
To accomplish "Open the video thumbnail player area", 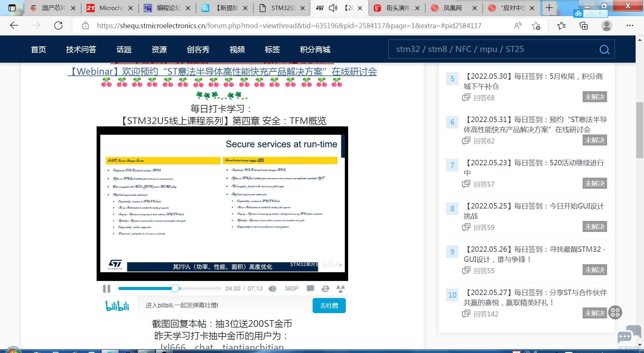I will (222, 203).
